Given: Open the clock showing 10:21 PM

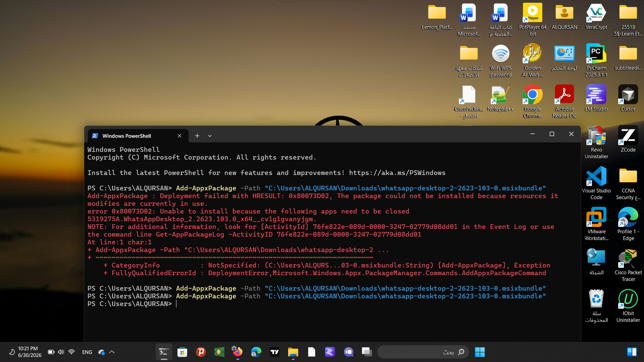Looking at the screenshot, I should (30, 352).
